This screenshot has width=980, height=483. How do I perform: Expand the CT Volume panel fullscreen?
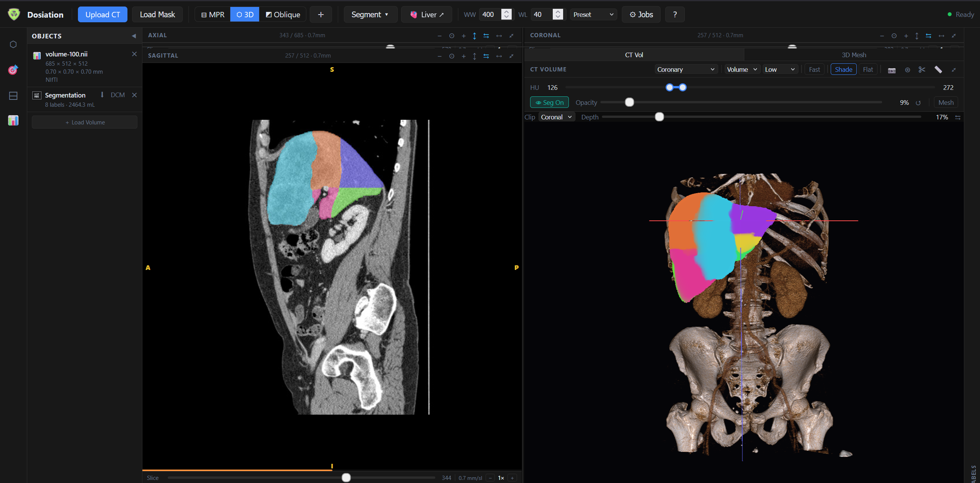click(x=954, y=70)
